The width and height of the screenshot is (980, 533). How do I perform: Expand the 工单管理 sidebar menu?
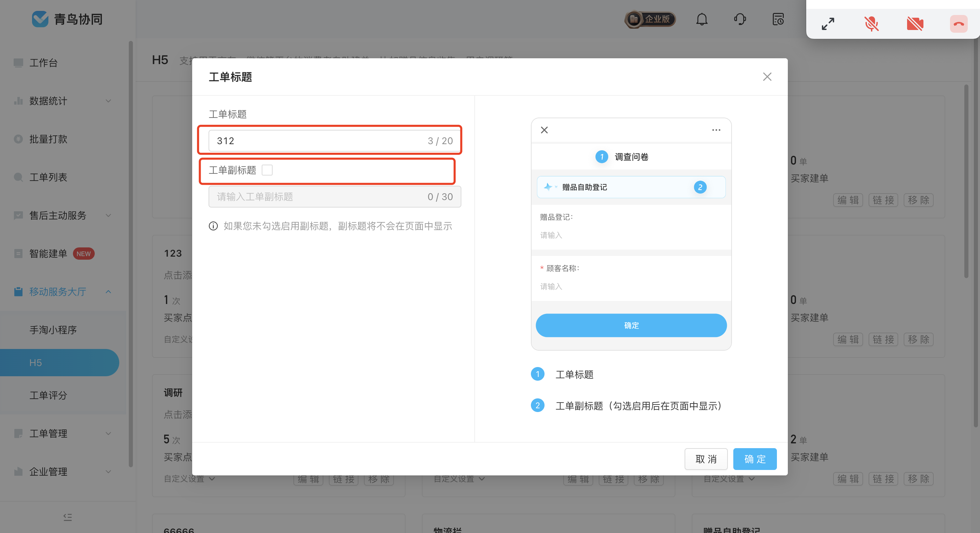(63, 433)
